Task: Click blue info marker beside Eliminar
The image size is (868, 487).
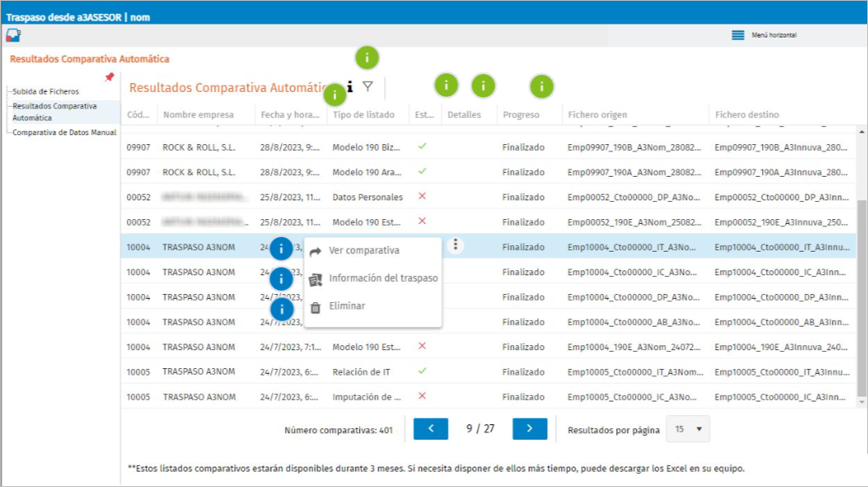Action: point(282,309)
